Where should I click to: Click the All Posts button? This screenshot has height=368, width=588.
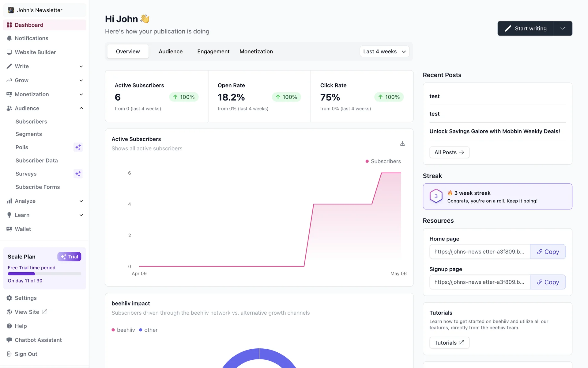[449, 152]
